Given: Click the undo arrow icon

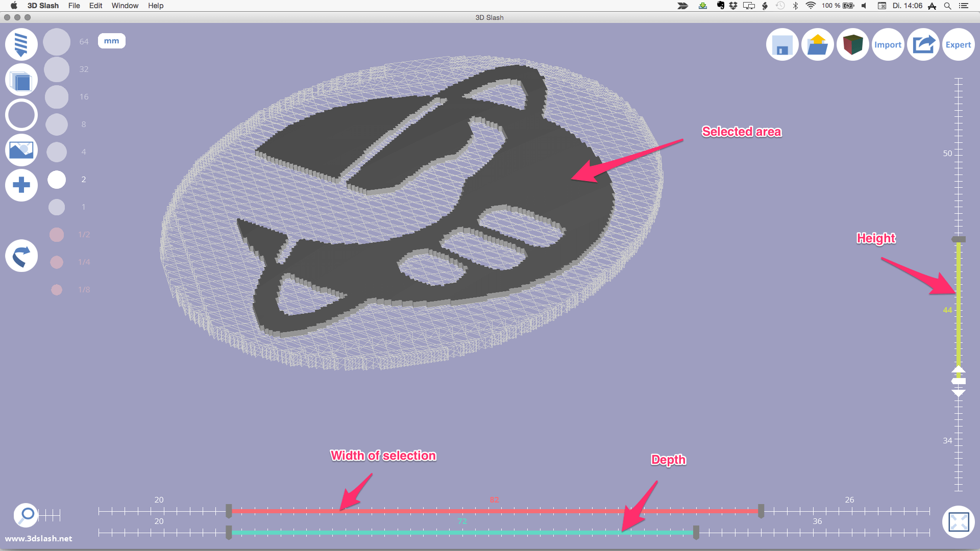Looking at the screenshot, I should point(21,256).
